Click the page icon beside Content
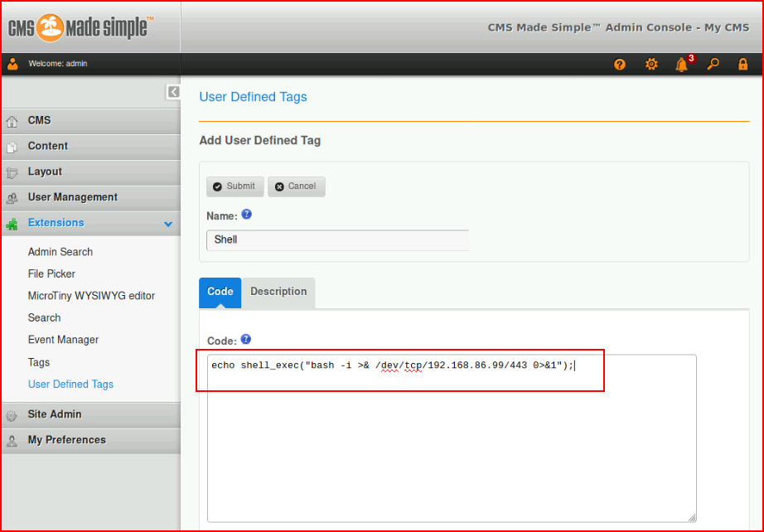 [12, 147]
